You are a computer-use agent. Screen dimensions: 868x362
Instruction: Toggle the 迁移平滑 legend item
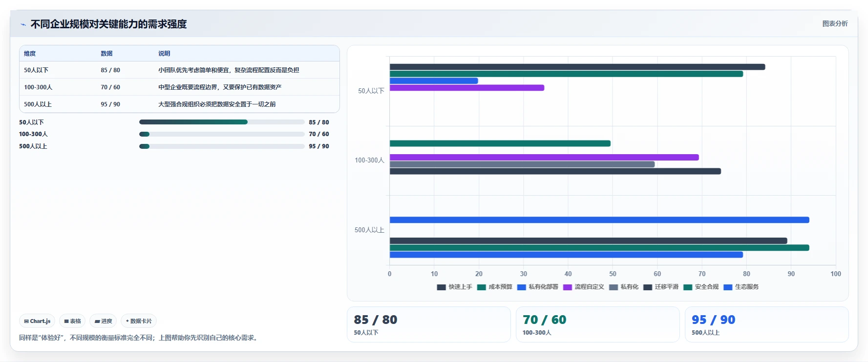[660, 287]
